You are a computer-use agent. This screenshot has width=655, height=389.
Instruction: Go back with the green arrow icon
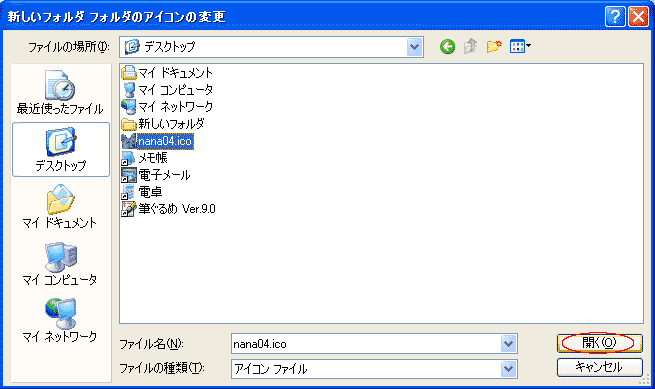(447, 46)
